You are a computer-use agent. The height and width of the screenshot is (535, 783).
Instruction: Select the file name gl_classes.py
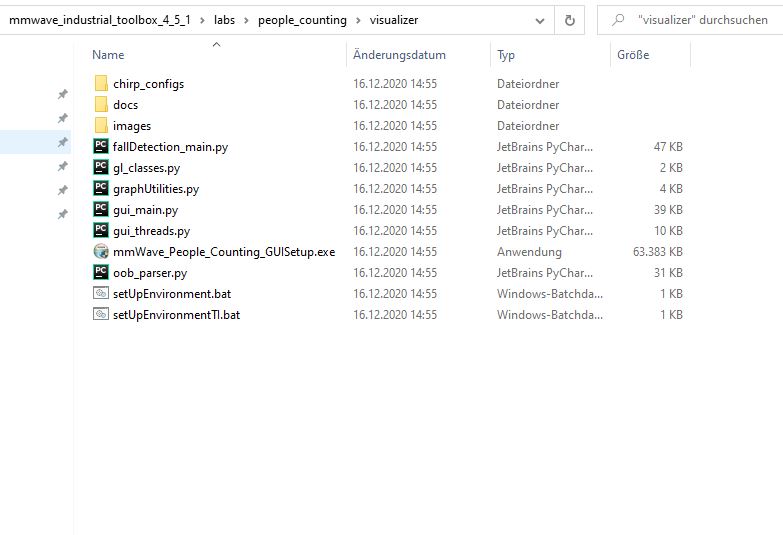[x=146, y=168]
